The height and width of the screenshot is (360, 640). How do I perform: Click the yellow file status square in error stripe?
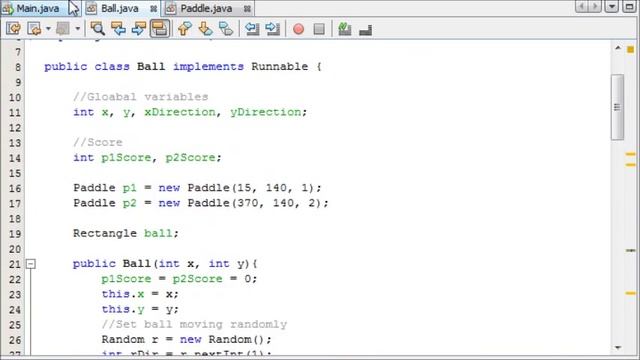pos(631,50)
